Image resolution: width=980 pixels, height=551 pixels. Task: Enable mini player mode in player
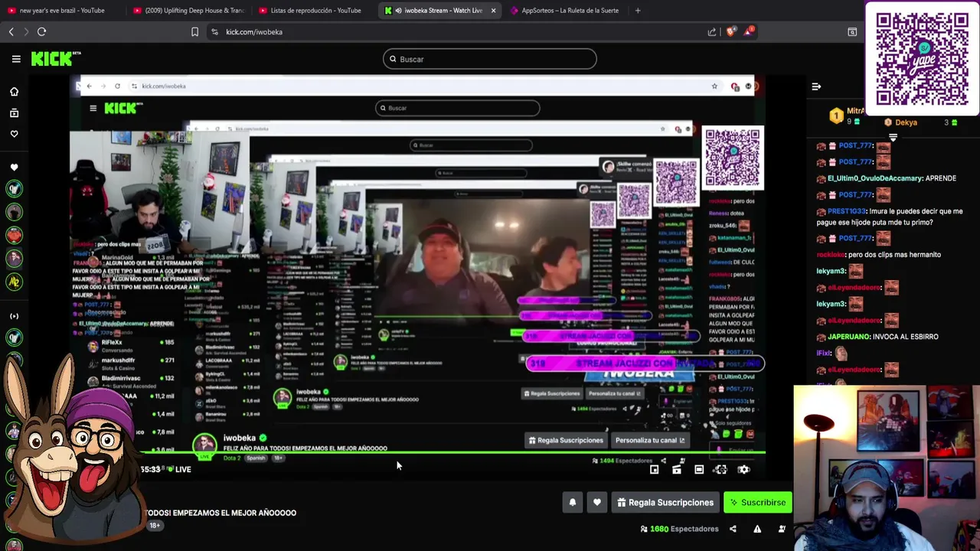point(654,469)
